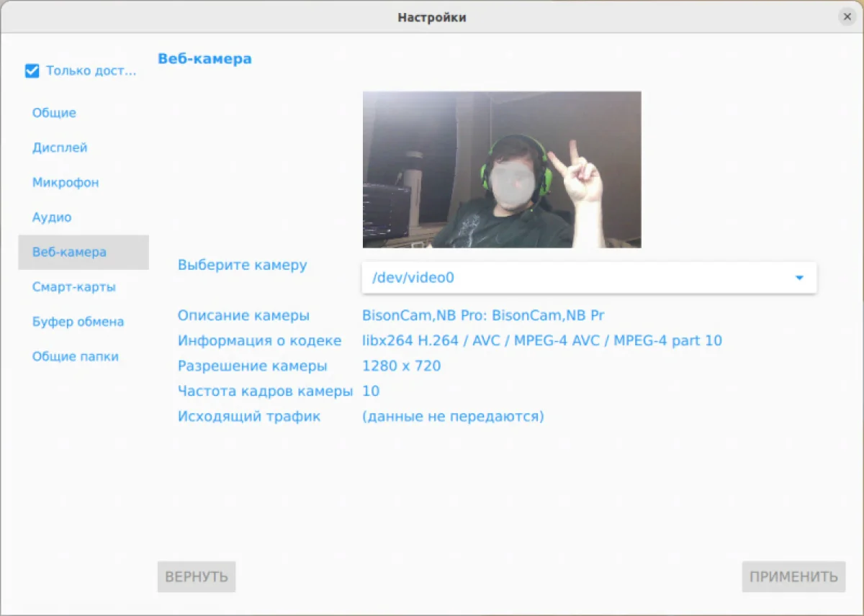This screenshot has width=864, height=616.
Task: Click the webcam preview image
Action: (502, 170)
